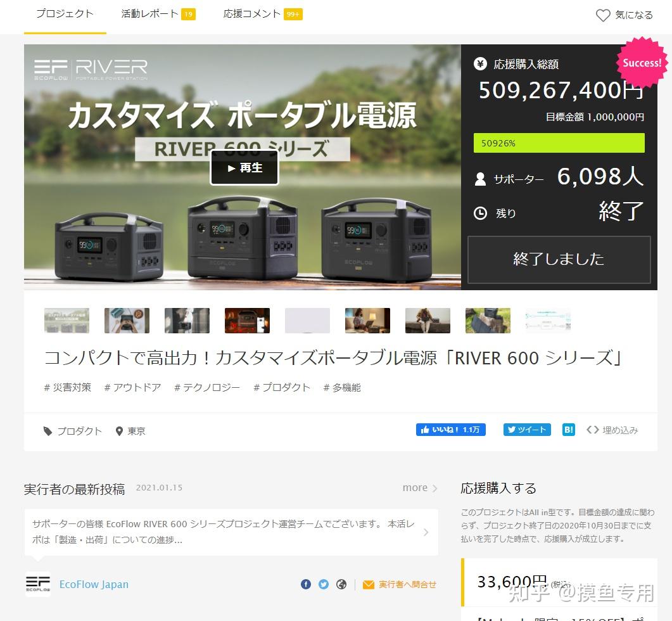Click the いいね like button
This screenshot has height=621, width=672.
(x=450, y=429)
